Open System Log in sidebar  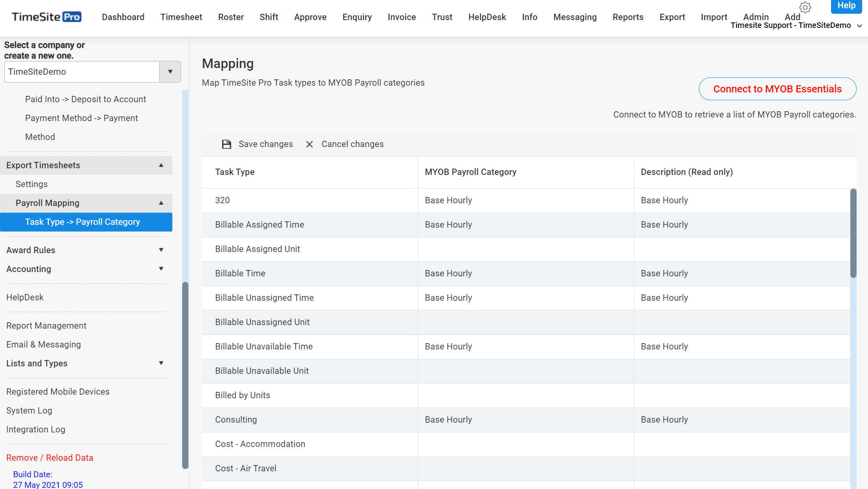point(29,410)
